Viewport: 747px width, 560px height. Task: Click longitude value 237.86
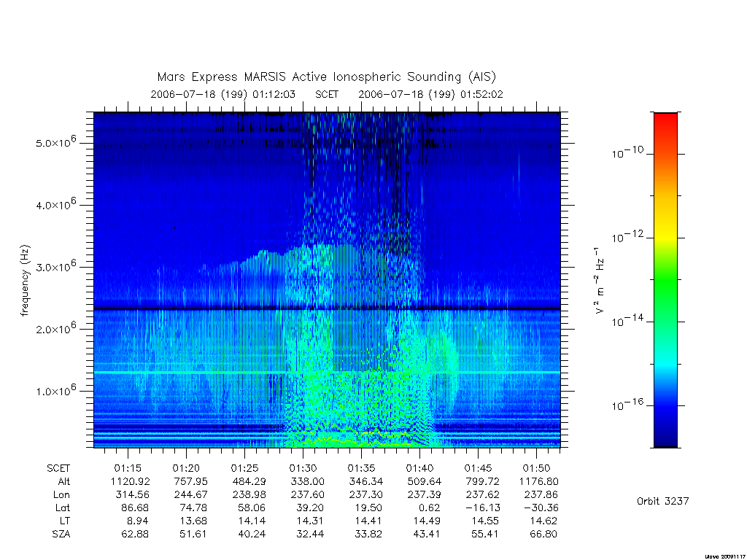point(541,495)
